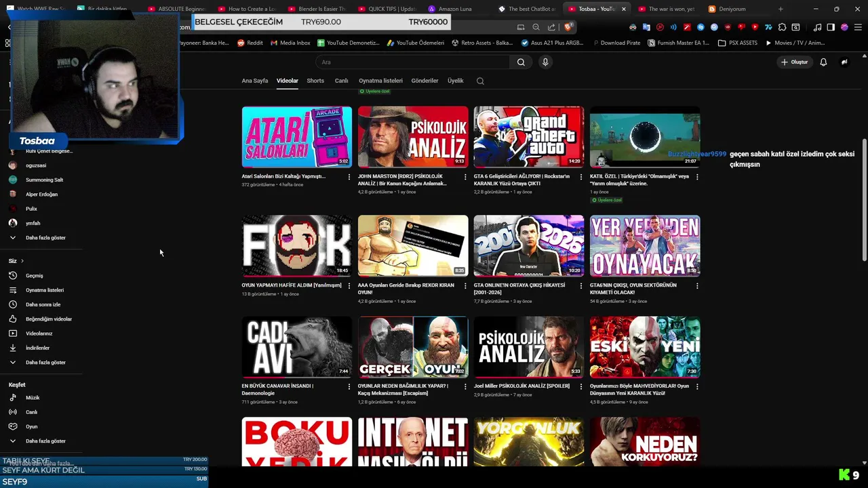Viewport: 868px width, 488px height.
Task: Open three-dot menu for GTA 6 Geliştiricileri video
Action: tap(581, 177)
